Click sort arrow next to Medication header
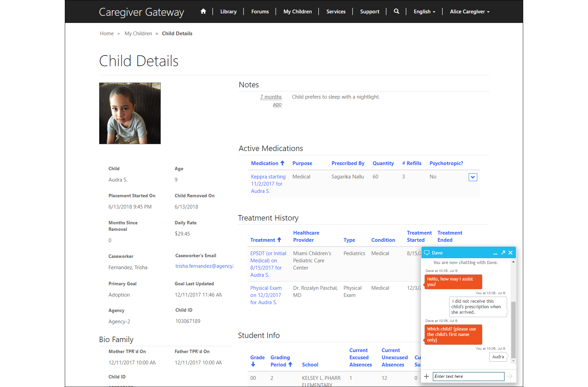The width and height of the screenshot is (588, 387). point(283,163)
